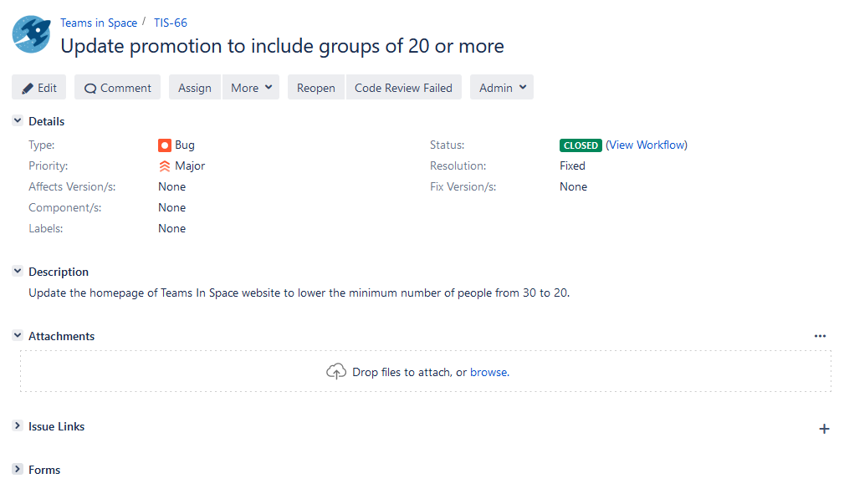The image size is (844, 504).
Task: Click the Major priority chevron icon
Action: click(166, 165)
